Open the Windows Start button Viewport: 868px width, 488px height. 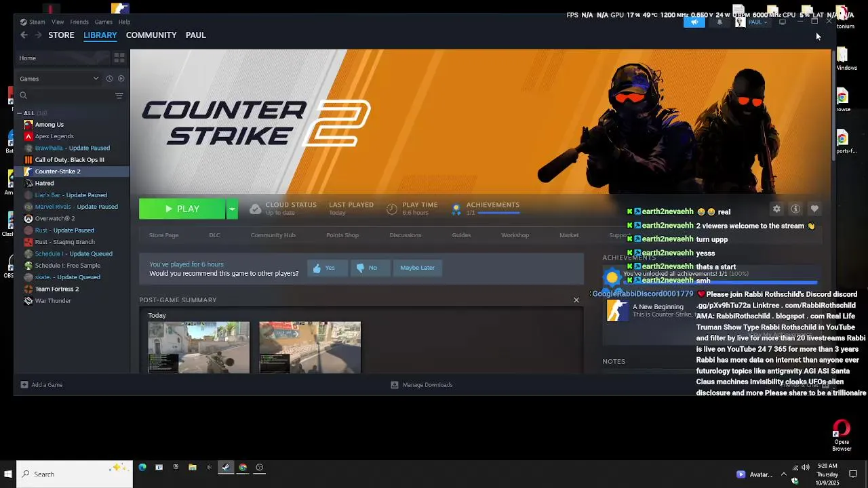point(8,474)
